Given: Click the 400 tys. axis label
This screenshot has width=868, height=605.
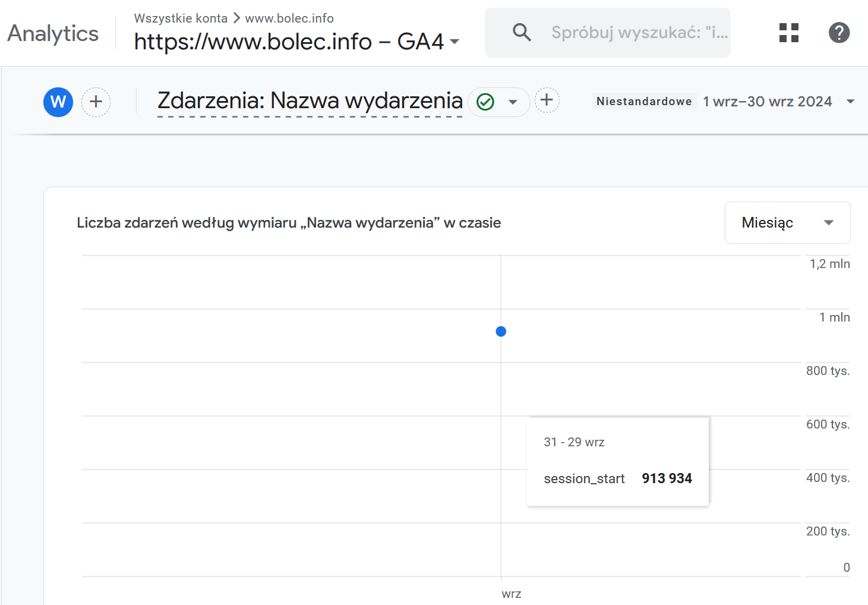Looking at the screenshot, I should [x=828, y=478].
